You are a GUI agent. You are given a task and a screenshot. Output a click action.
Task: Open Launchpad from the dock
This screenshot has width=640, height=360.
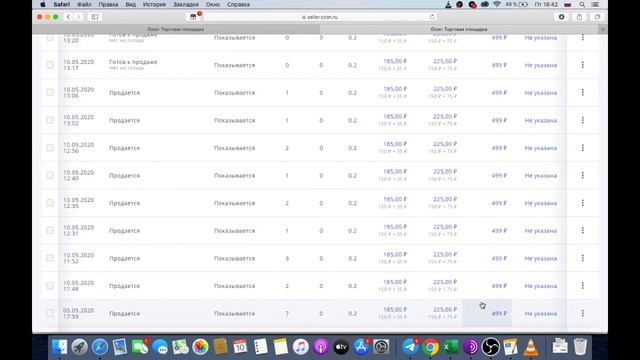pos(80,347)
